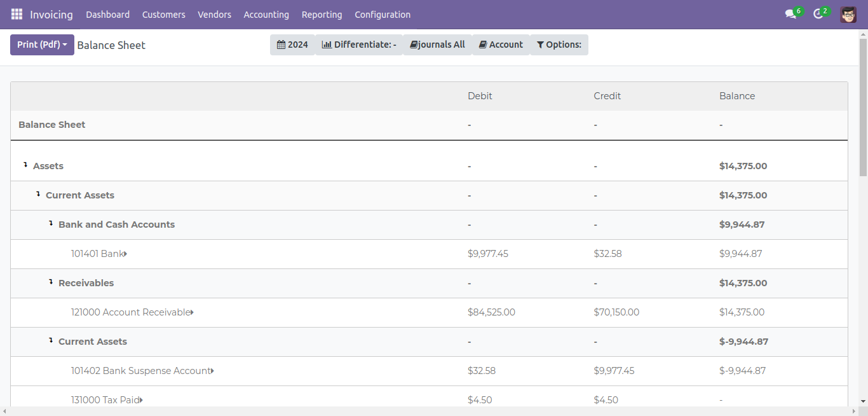Open the Options funnel filter
This screenshot has height=416, width=868.
[559, 45]
